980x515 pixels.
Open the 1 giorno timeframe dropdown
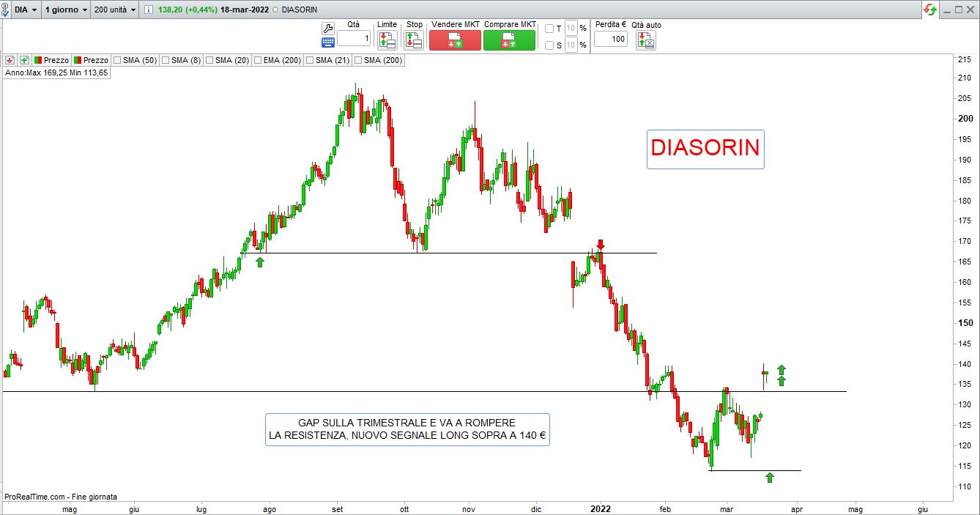point(66,10)
